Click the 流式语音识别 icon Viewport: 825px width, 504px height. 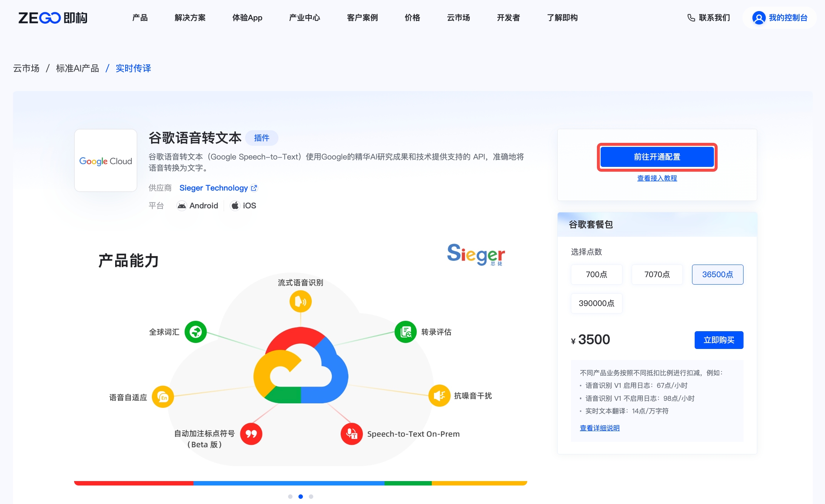300,302
